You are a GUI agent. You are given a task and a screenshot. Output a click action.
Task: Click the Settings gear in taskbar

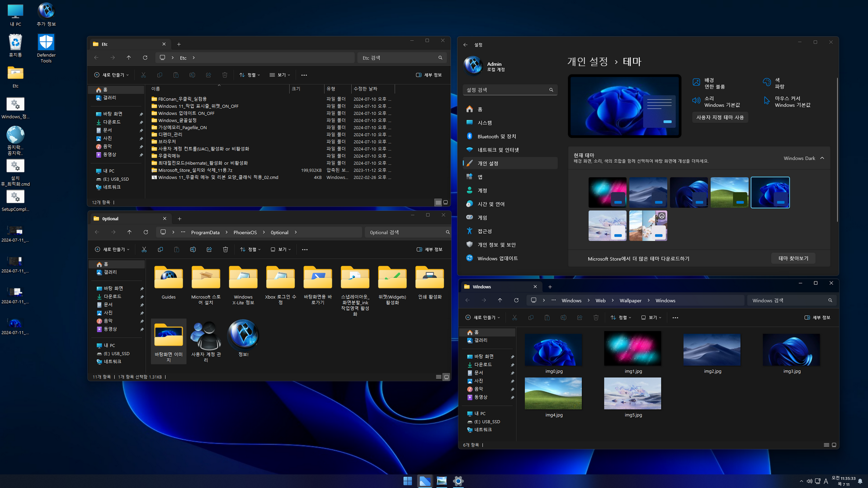pos(458,481)
